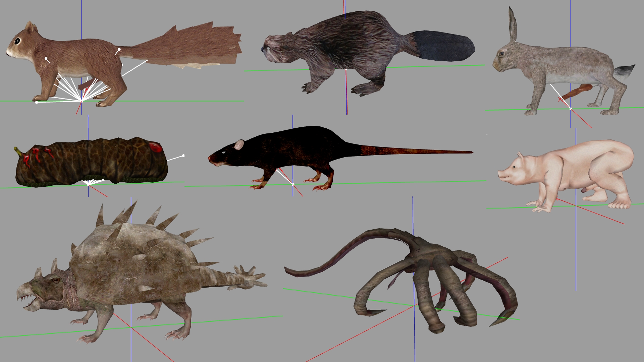The width and height of the screenshot is (644, 362).
Task: Select the beaver model with flat tail
Action: 368,54
